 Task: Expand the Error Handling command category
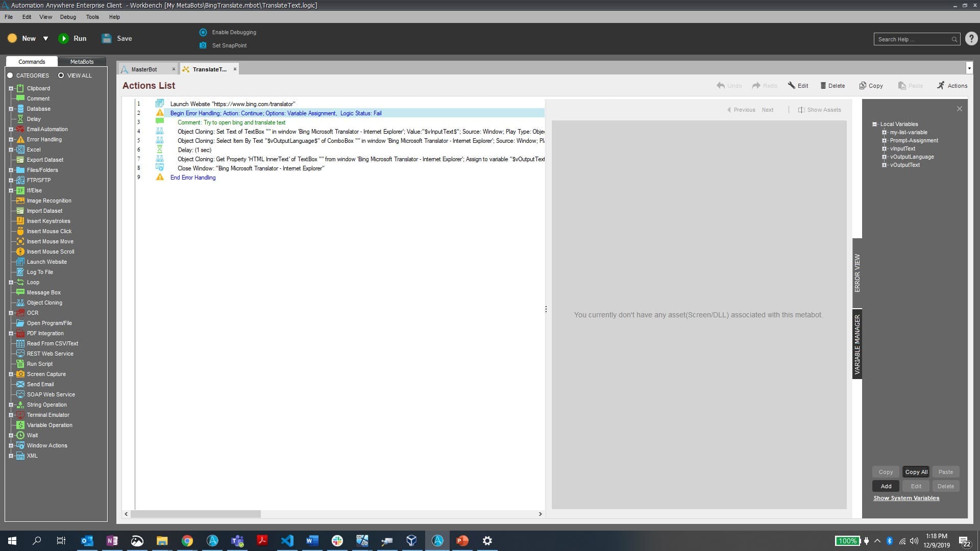(x=11, y=139)
